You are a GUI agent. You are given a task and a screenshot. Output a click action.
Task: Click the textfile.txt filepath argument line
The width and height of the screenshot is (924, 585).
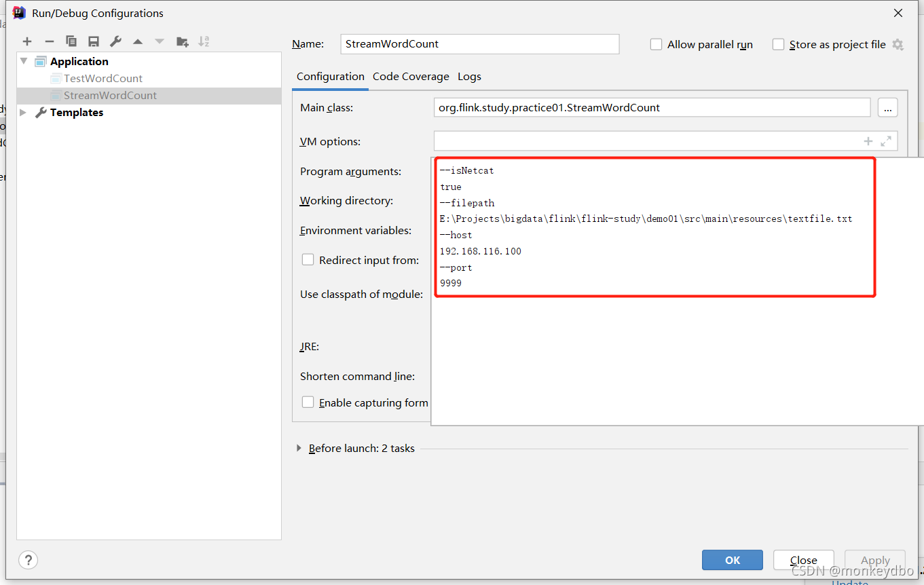(x=646, y=219)
